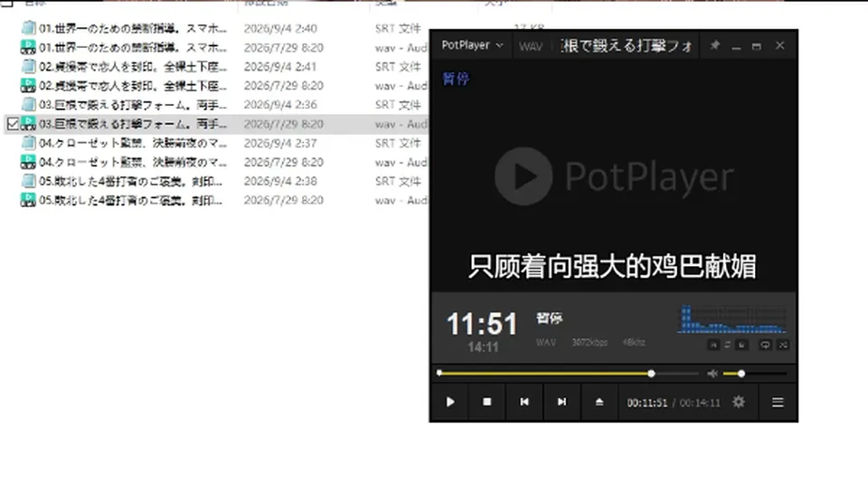Select the 02 SRT subtitle file name
868x495 pixels.
(x=133, y=67)
